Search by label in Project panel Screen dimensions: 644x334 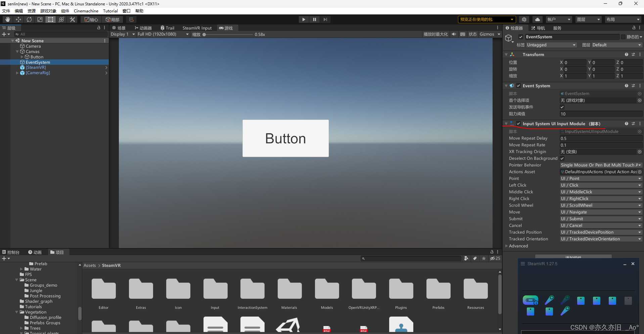(475, 258)
